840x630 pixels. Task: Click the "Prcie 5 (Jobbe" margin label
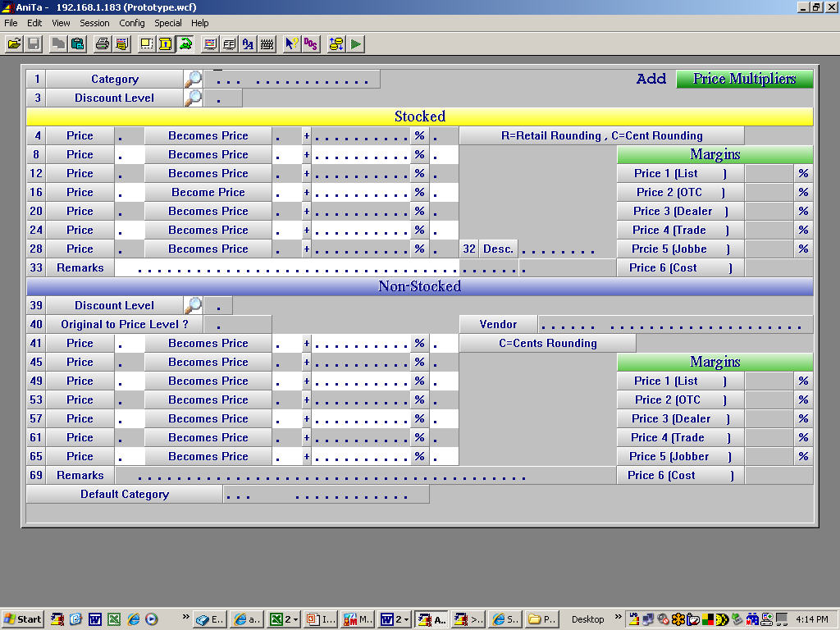coord(680,249)
